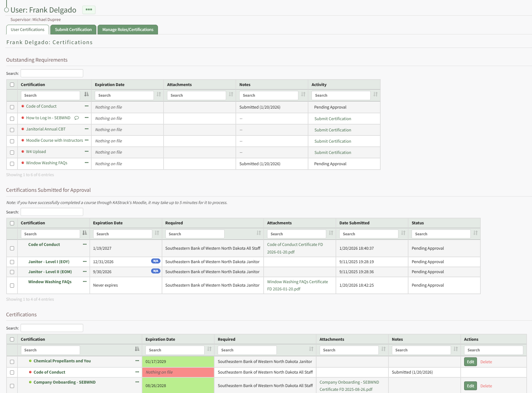Click Submit Certification for Moodle Course with Instructors
This screenshot has width=532, height=393.
click(x=332, y=141)
